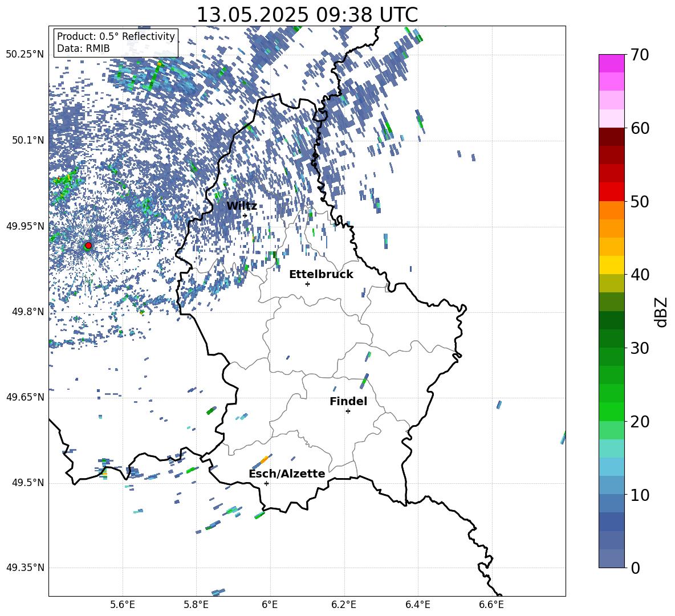Click the 49.8°N latitude label
The width and height of the screenshot is (675, 616).
(x=28, y=312)
